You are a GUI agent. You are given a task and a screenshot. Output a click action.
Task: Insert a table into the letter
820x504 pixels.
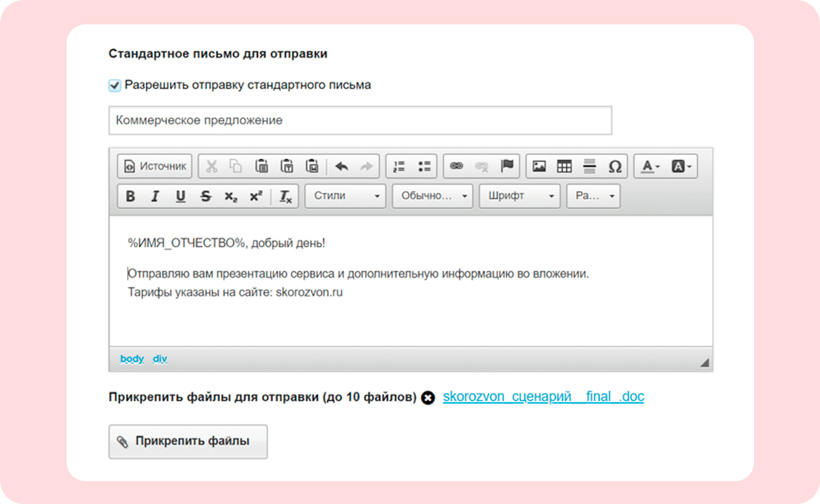(563, 166)
